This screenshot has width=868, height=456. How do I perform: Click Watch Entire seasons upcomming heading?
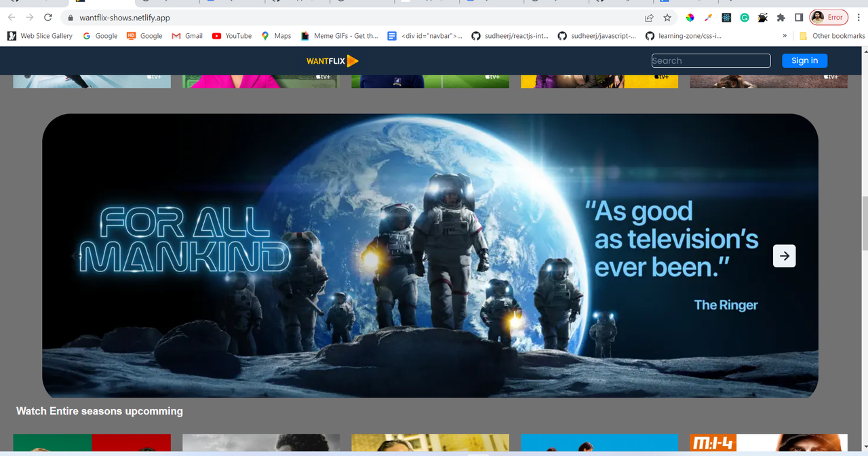(x=100, y=411)
